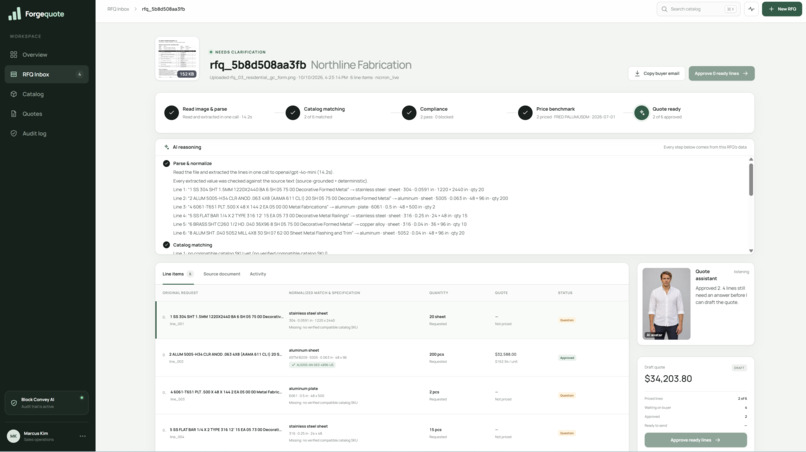Open the Catalog sidebar icon
Viewport: 806px width, 452px height.
click(14, 94)
